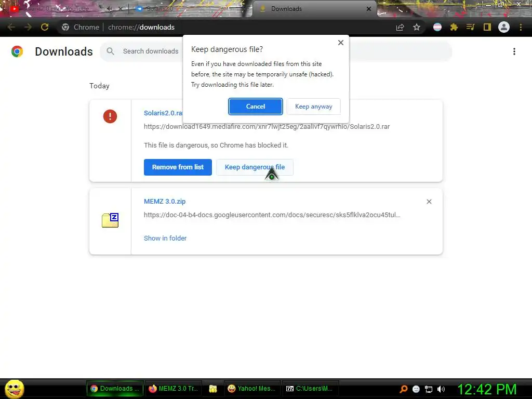Click the MEMZ googleusercontent URL text
This screenshot has height=399, width=532.
click(272, 215)
